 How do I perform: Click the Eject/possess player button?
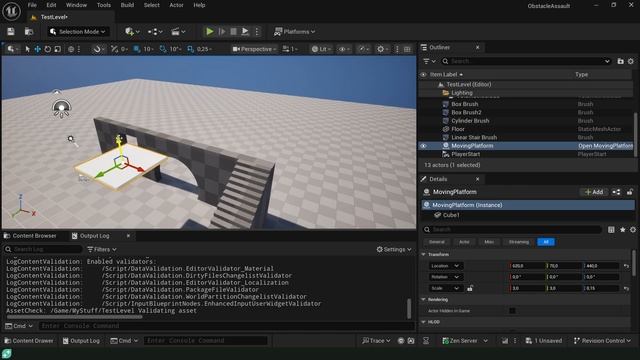pyautogui.click(x=245, y=31)
